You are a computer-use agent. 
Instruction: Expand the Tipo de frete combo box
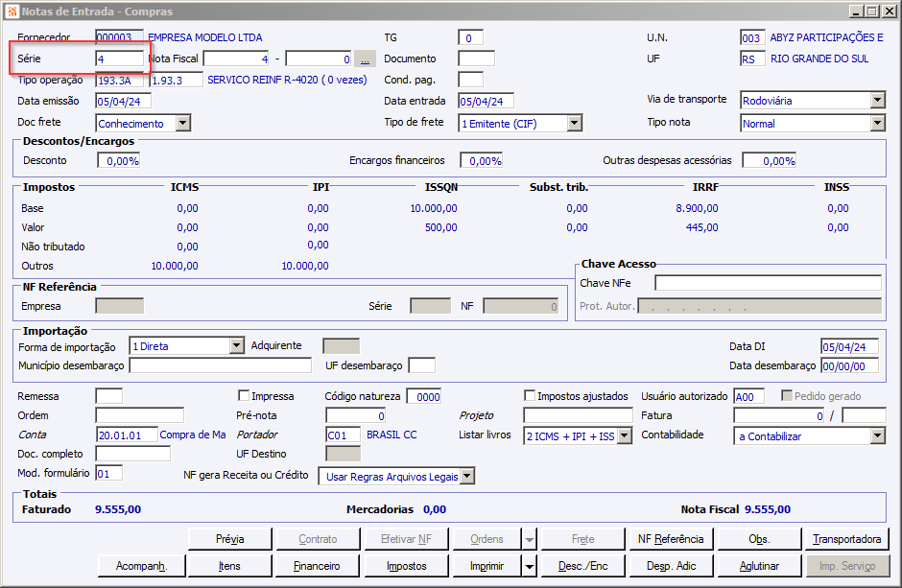pyautogui.click(x=574, y=123)
